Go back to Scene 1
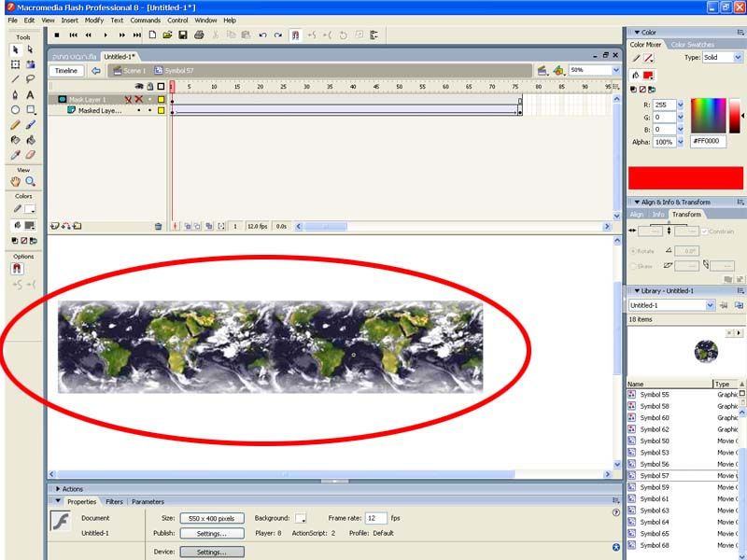 (x=130, y=71)
